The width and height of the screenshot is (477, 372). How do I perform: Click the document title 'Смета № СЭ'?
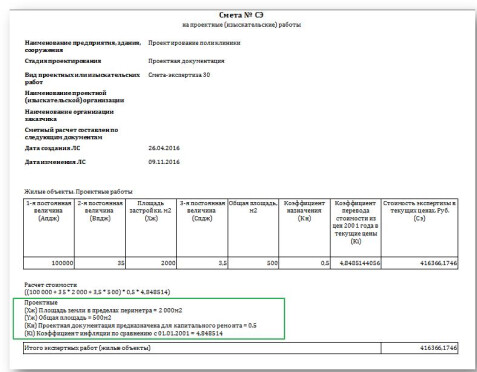(x=241, y=15)
